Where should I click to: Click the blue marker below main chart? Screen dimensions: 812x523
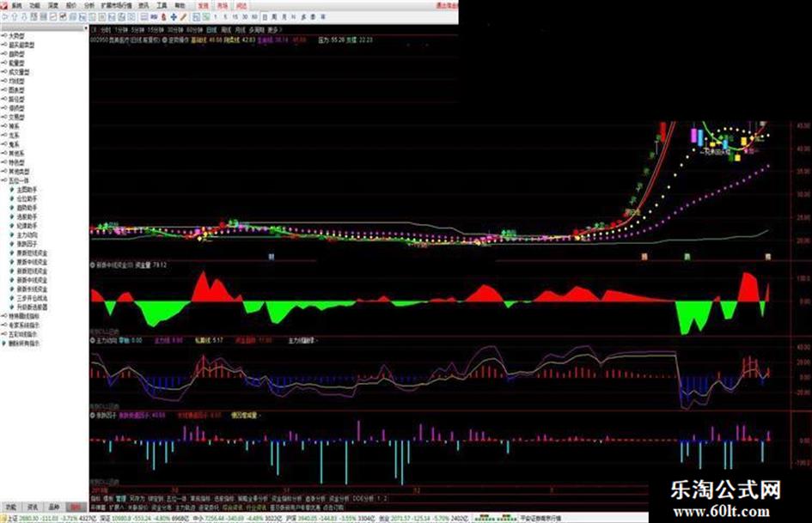[x=271, y=256]
